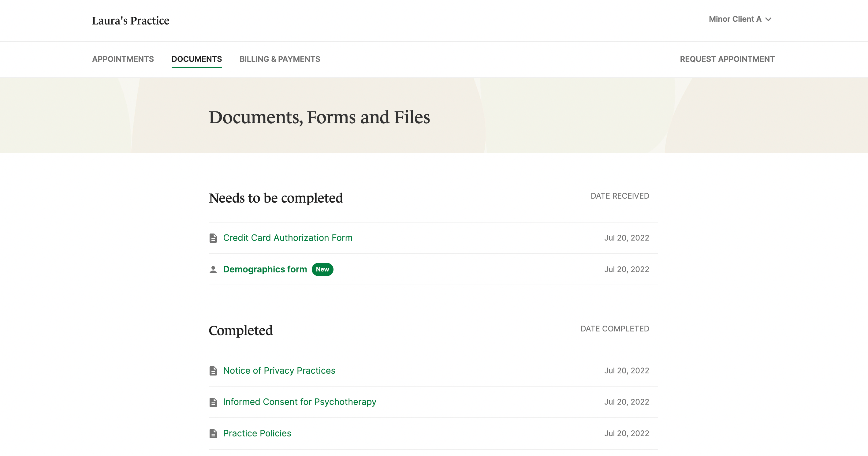Open Informed Consent for Psychotherapy
Screen dimensions: 868x456
point(300,402)
